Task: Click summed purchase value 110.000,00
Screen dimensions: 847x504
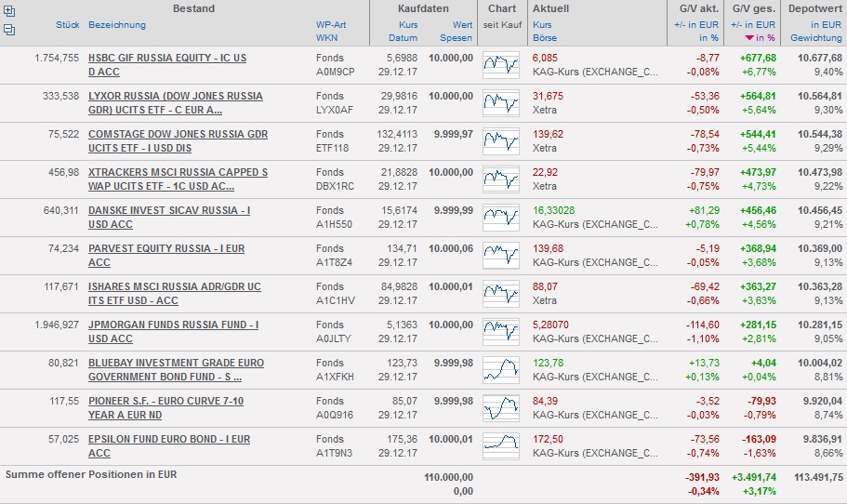Action: coord(448,478)
